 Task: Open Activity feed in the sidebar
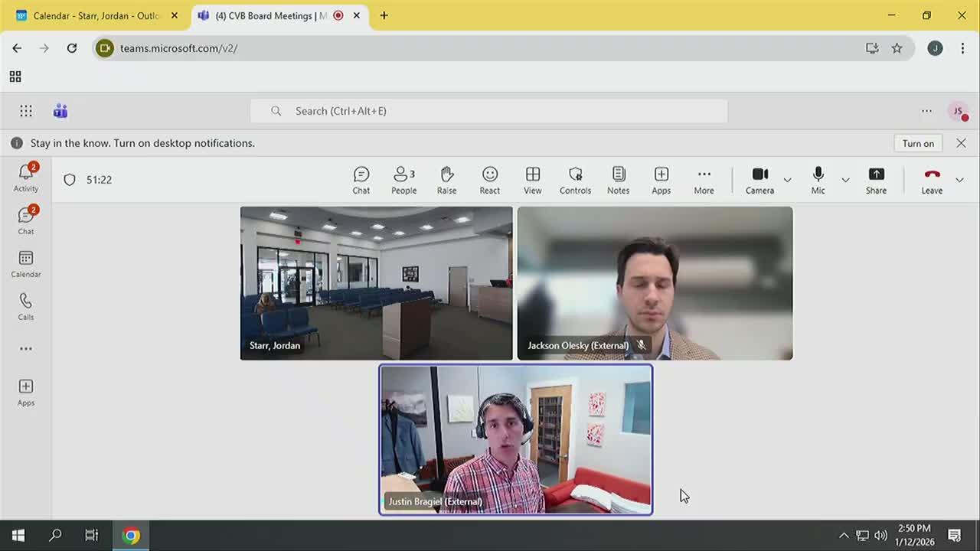tap(25, 178)
